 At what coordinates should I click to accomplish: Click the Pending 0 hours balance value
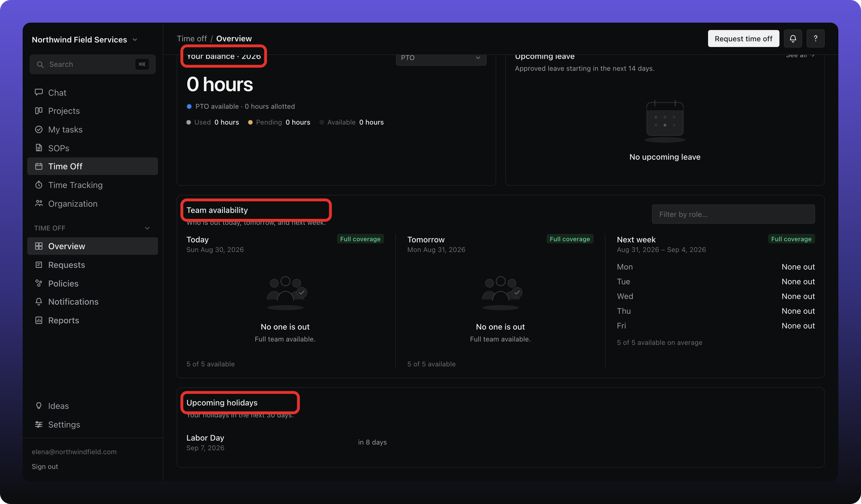point(298,122)
